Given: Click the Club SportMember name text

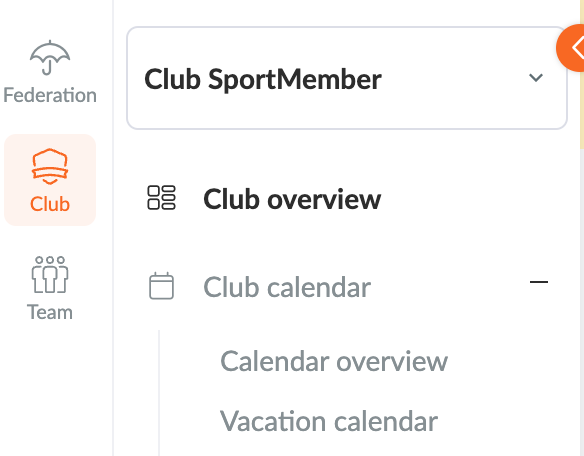Looking at the screenshot, I should (x=263, y=79).
